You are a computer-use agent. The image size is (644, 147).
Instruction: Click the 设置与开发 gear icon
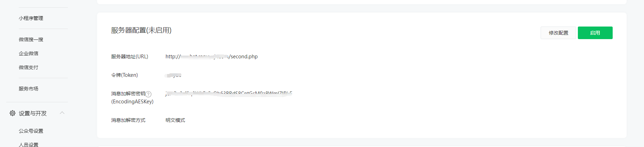[13, 113]
